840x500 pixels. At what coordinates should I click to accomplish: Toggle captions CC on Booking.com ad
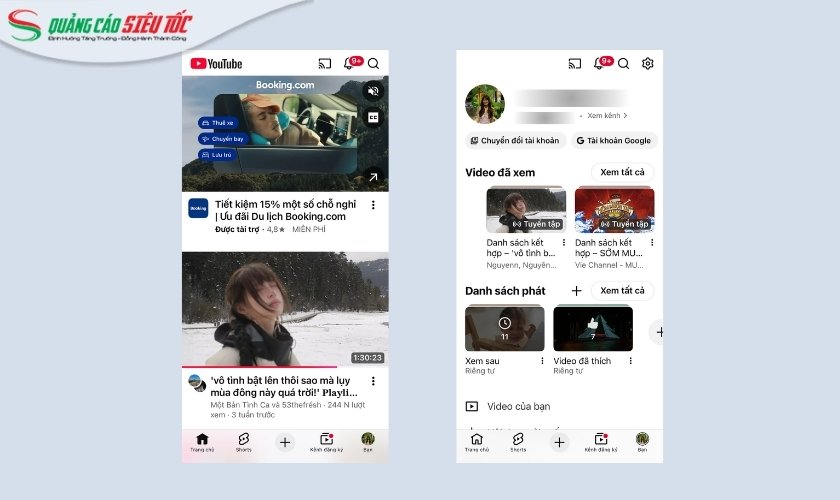click(x=373, y=117)
